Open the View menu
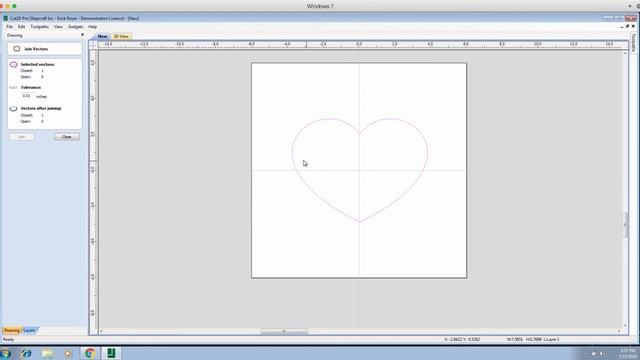This screenshot has height=360, width=640. pos(58,27)
